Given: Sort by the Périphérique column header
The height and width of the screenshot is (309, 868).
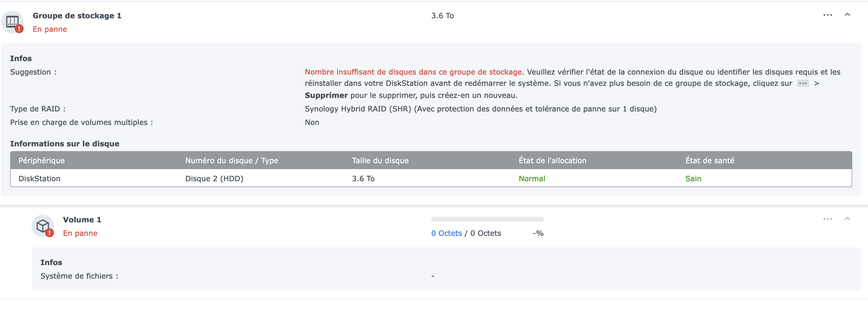Looking at the screenshot, I should [x=41, y=160].
